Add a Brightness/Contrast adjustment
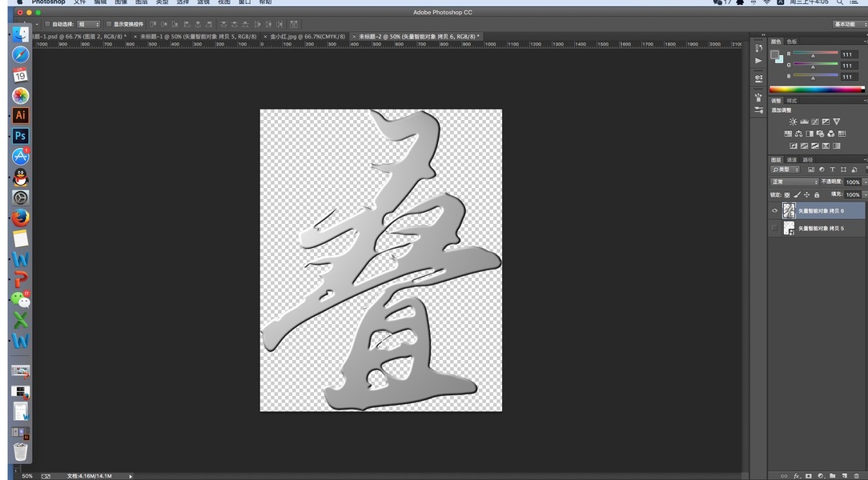 [794, 122]
